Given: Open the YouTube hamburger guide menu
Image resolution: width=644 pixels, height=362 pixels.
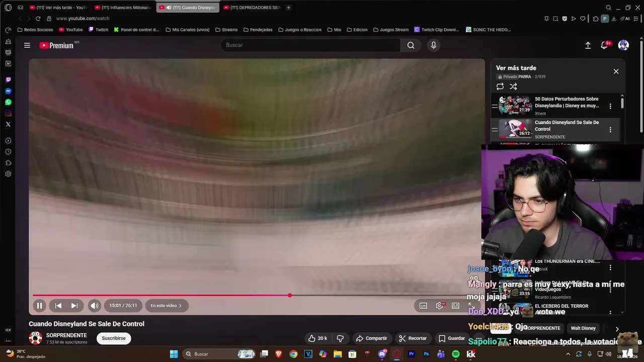Looking at the screenshot, I should pyautogui.click(x=27, y=45).
